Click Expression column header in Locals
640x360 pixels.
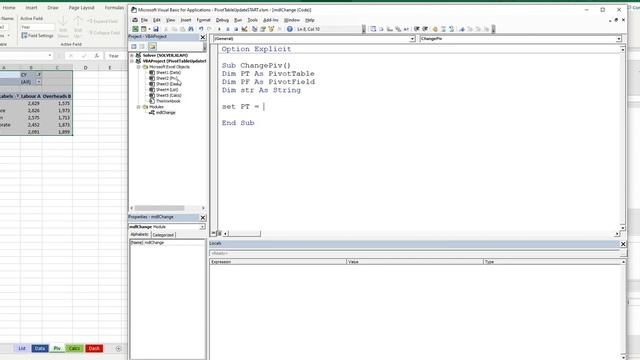(x=278, y=262)
